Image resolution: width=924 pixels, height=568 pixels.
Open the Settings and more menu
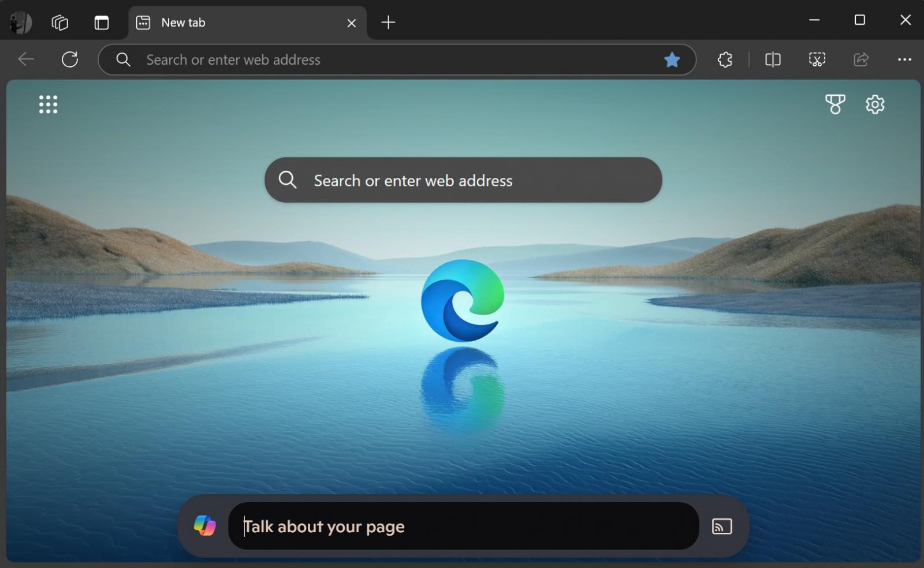coord(904,59)
